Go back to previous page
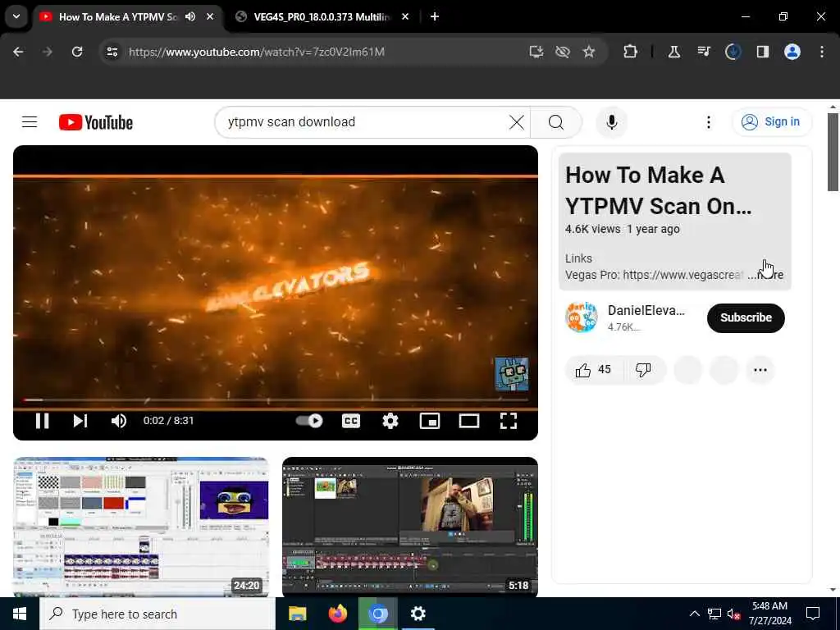840x630 pixels. [x=18, y=52]
